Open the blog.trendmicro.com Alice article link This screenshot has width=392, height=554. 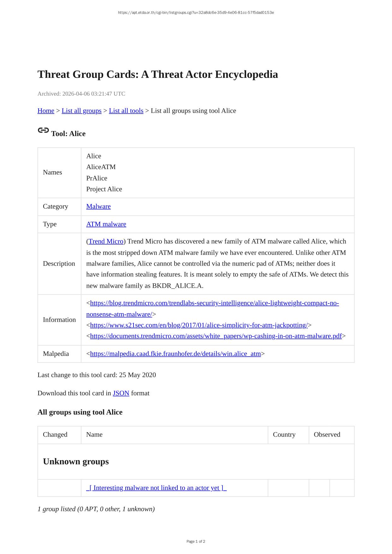click(214, 303)
